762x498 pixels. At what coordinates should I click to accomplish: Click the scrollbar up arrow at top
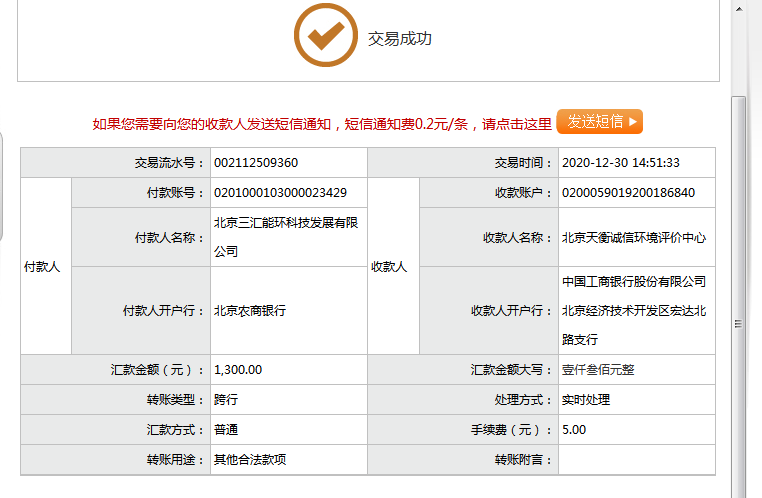(739, 6)
